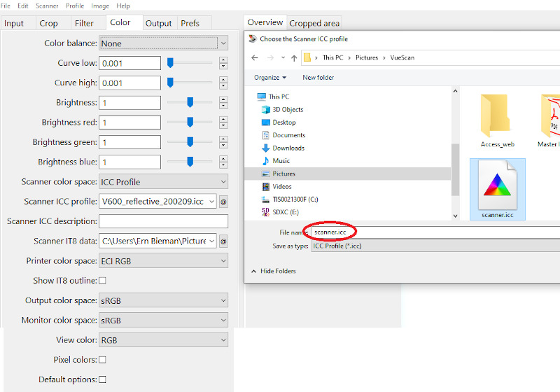The height and width of the screenshot is (392, 560).
Task: Click the @ browse button beside Scanner ICC profile
Action: (223, 202)
